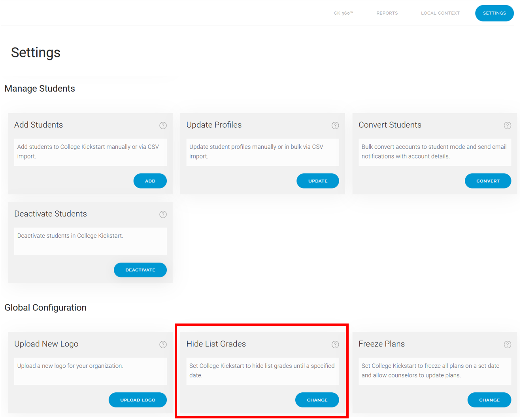Click 'Deactivate students in College Kickstart' text
Image resolution: width=521 pixels, height=420 pixels.
[x=70, y=236]
